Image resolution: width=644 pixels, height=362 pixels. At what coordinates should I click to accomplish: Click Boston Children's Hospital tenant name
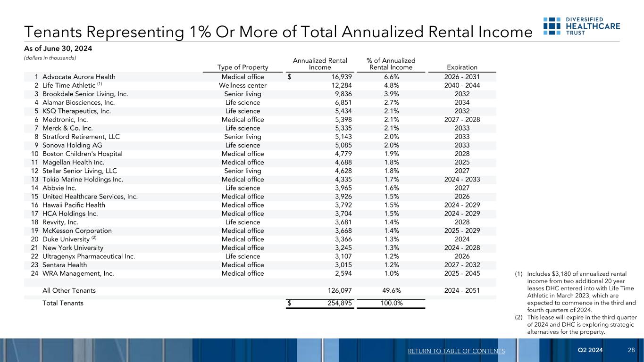pyautogui.click(x=83, y=154)
